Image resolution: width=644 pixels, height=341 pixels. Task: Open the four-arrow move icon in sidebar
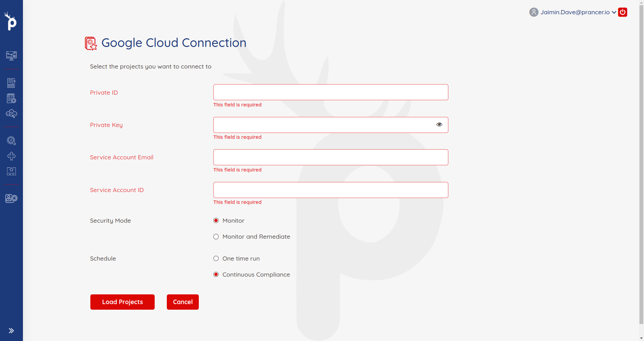(11, 156)
